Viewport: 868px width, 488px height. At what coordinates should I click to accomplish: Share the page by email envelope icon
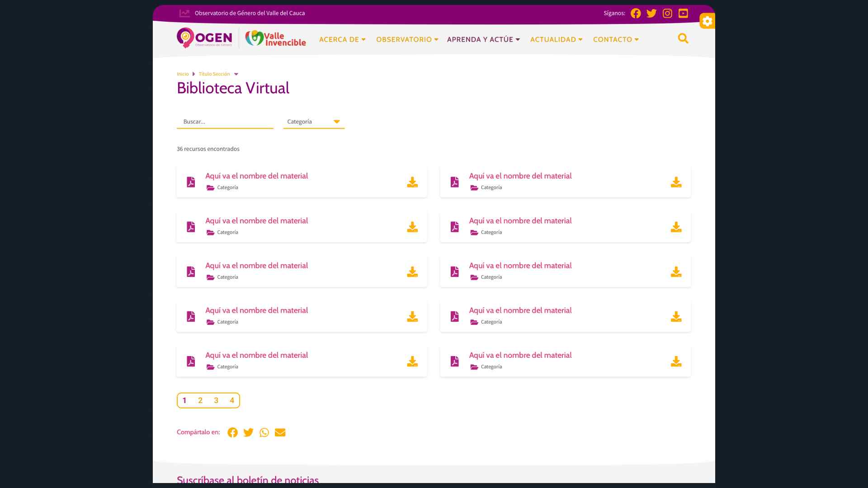click(x=280, y=432)
